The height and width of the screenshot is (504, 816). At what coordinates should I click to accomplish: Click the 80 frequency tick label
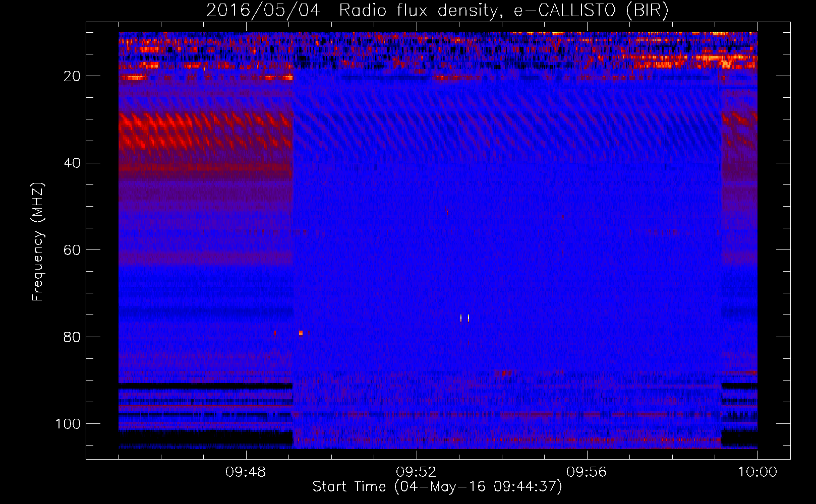[x=72, y=337]
